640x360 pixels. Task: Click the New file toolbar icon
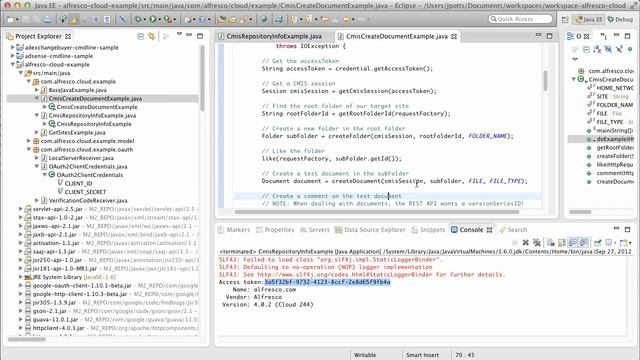pyautogui.click(x=10, y=19)
